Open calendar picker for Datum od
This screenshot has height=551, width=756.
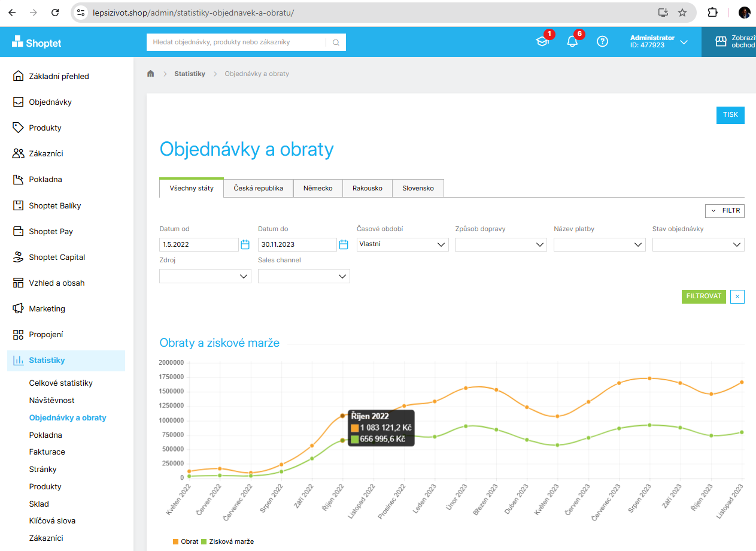245,244
